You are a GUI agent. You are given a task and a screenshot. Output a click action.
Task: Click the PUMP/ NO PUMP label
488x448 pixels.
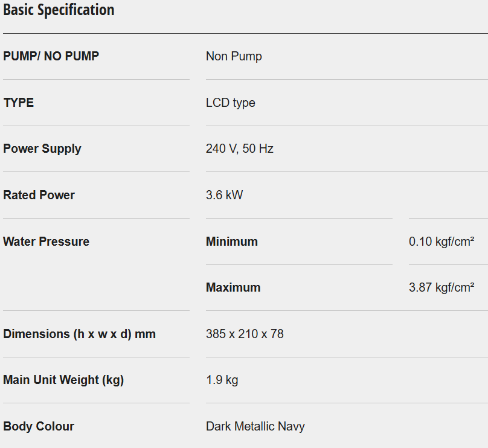51,56
